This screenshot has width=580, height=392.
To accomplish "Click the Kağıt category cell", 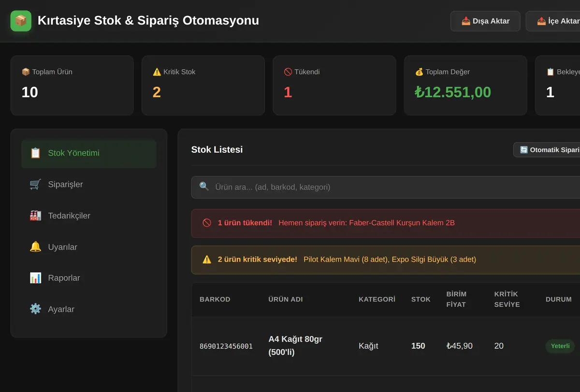I will point(368,346).
